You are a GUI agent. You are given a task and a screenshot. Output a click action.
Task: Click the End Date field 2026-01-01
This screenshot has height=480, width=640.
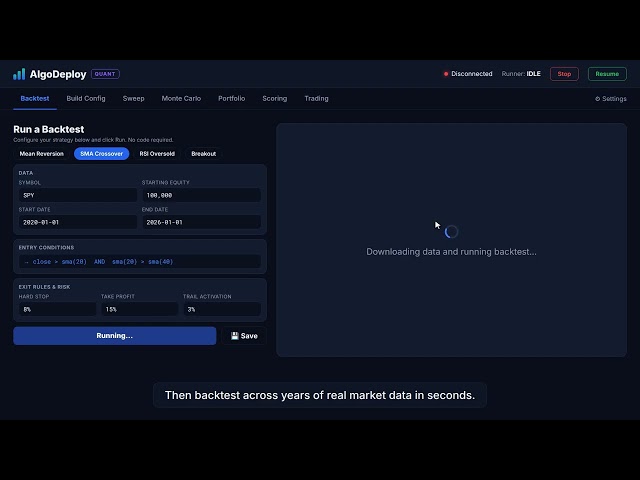[x=201, y=222]
